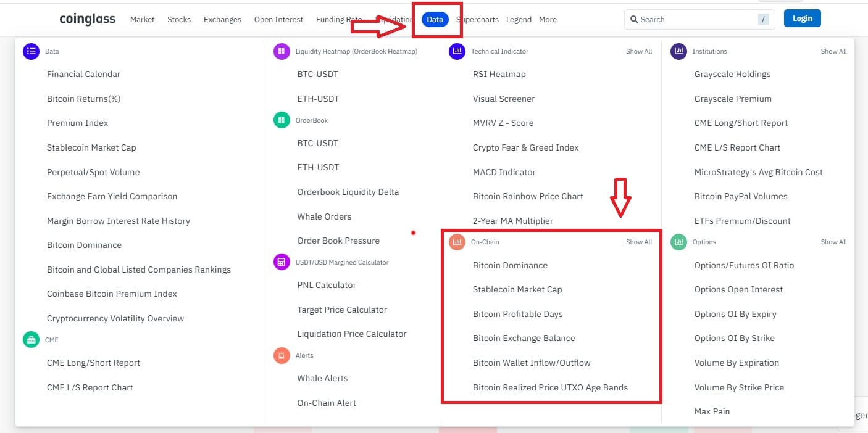Select the Data tab in navigation
The width and height of the screenshot is (868, 433).
[x=435, y=19]
